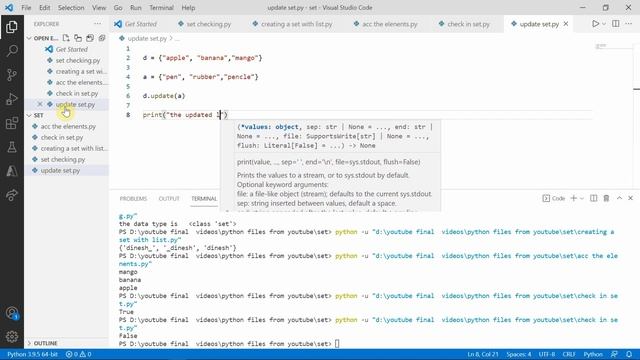The height and width of the screenshot is (360, 640).
Task: Show errors and warnings count in status bar
Action: (x=78, y=354)
